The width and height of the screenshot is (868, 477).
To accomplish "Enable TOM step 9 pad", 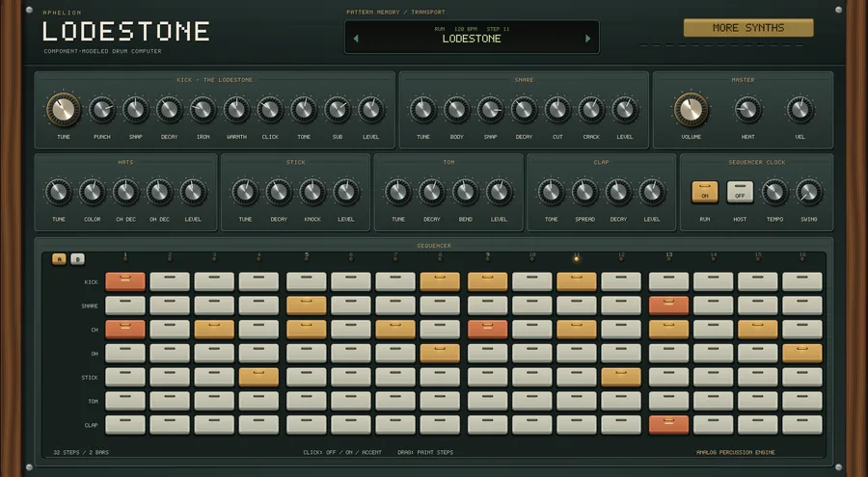I will point(487,401).
